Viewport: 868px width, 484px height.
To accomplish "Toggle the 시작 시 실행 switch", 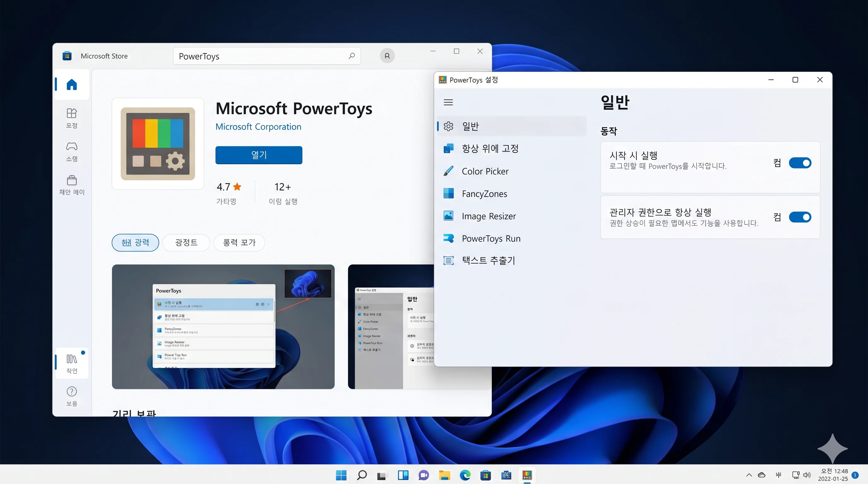I will pos(800,163).
